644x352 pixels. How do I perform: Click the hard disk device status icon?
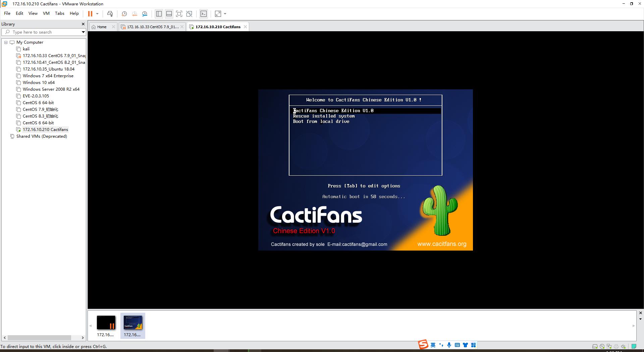pos(595,346)
